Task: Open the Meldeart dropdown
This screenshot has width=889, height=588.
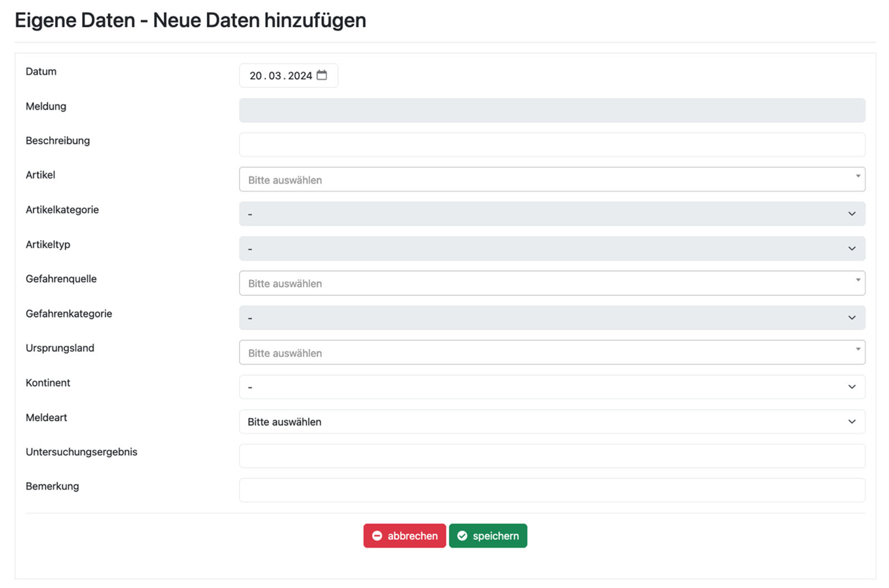Action: [x=552, y=422]
